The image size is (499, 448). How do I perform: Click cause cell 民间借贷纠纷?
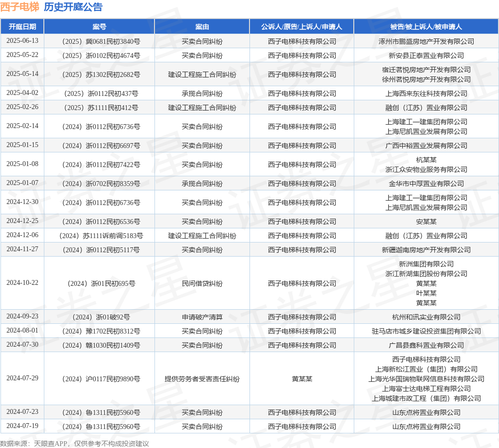202,283
